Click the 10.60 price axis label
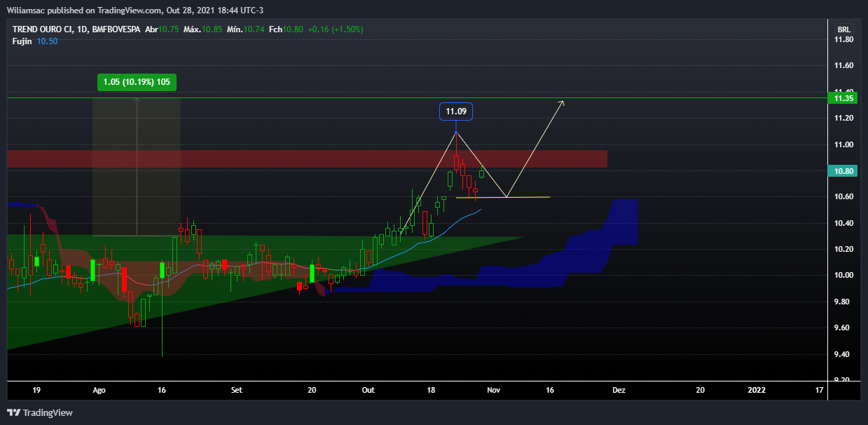Image resolution: width=868 pixels, height=425 pixels. 843,197
